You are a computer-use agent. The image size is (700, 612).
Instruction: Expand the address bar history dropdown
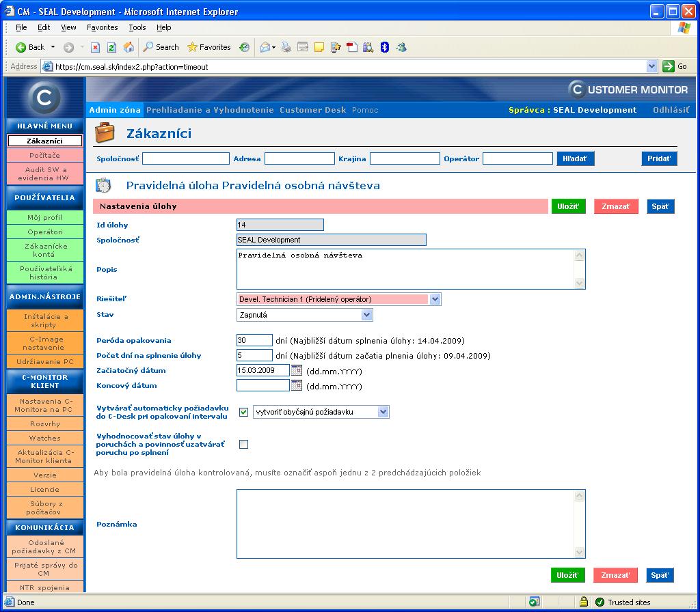click(x=651, y=66)
